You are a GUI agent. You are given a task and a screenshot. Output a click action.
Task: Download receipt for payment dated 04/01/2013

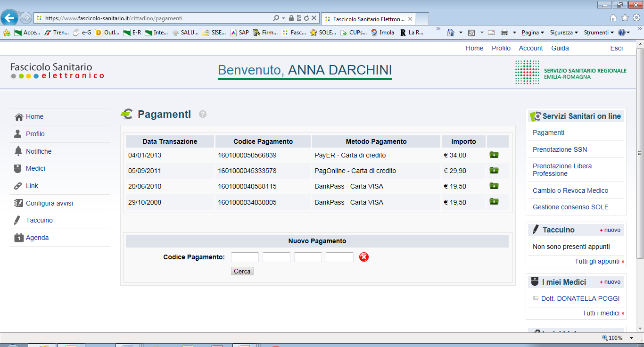click(x=494, y=155)
